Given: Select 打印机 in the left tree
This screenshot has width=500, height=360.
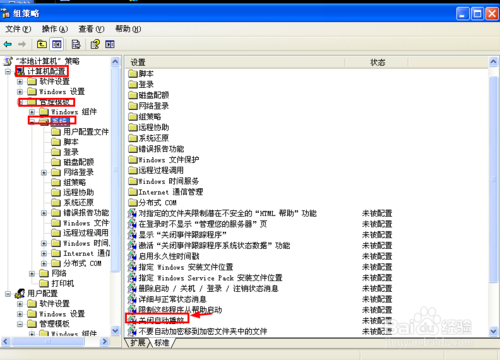Looking at the screenshot, I should click(62, 284).
